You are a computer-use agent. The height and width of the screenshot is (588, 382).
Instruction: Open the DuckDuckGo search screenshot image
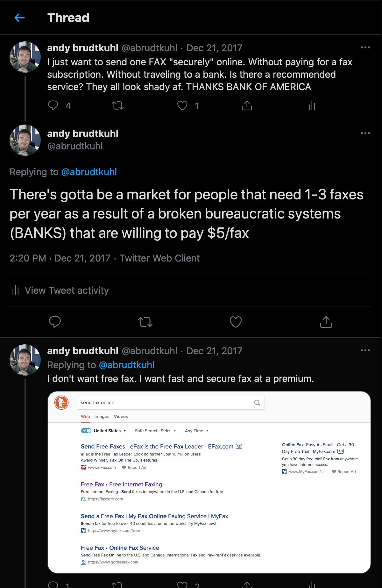coord(209,482)
